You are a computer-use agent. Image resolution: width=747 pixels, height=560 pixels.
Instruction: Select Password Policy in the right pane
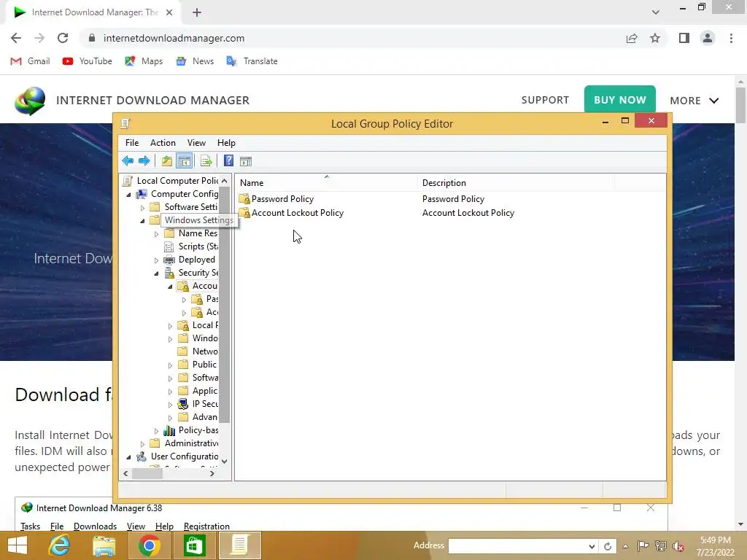(x=282, y=199)
